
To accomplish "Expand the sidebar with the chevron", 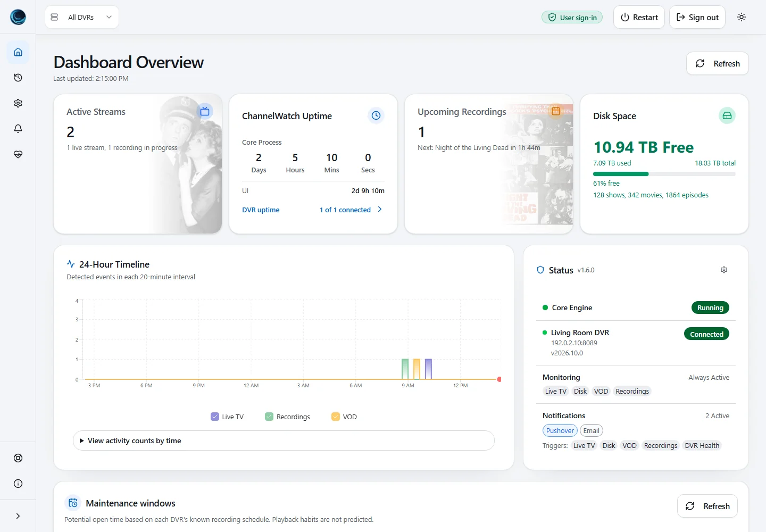I will point(18,516).
